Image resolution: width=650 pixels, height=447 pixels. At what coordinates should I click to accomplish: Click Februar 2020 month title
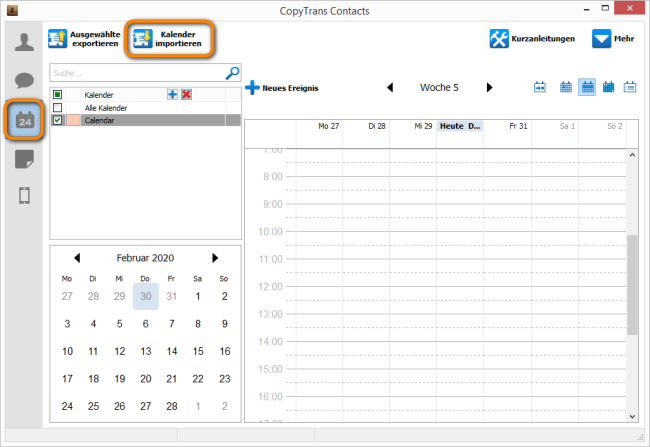(146, 258)
